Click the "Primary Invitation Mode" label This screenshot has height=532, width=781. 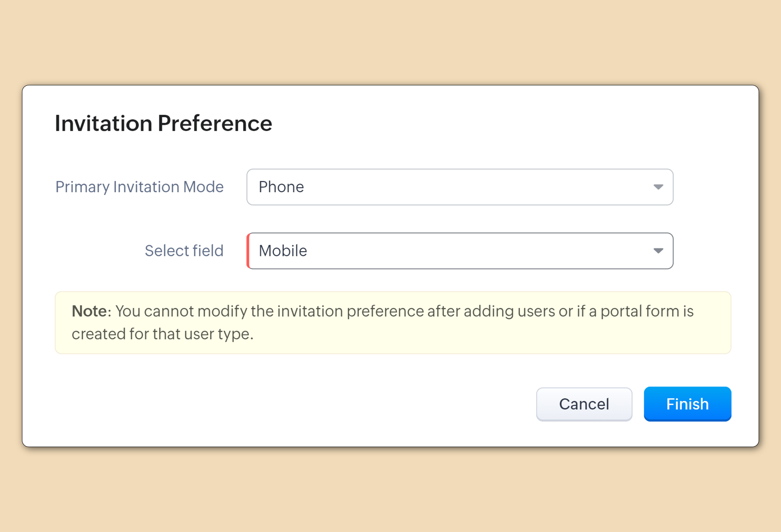pos(140,187)
